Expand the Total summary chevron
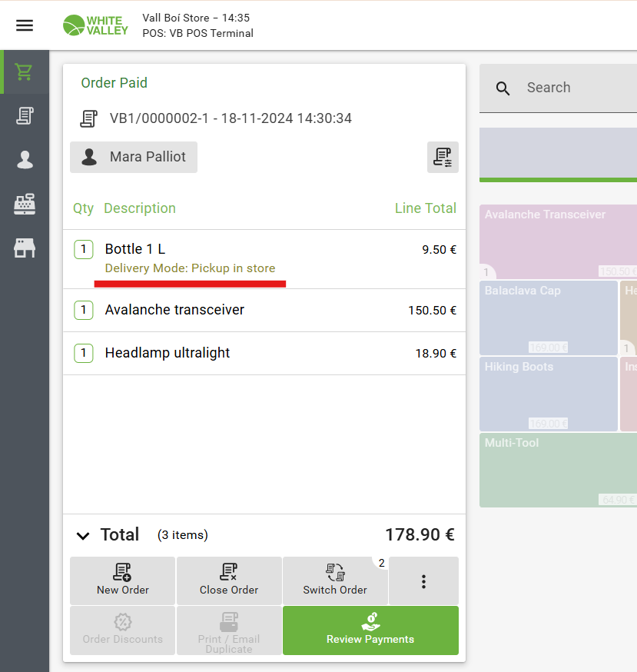The height and width of the screenshot is (672, 637). point(82,535)
